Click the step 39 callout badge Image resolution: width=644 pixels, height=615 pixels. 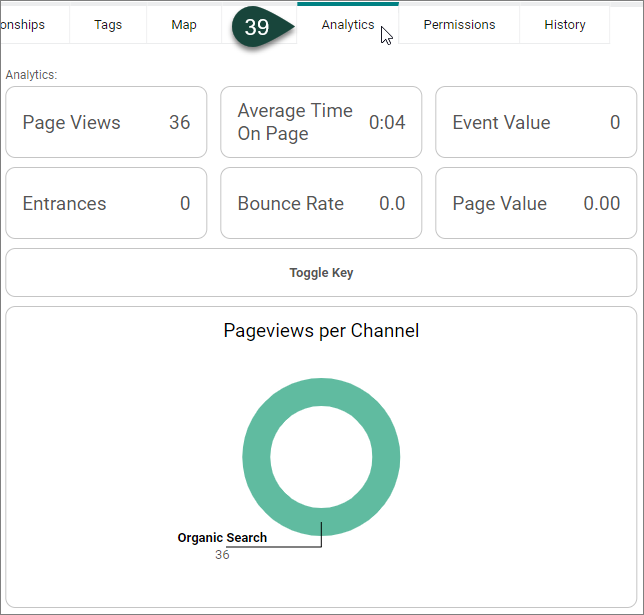click(257, 27)
